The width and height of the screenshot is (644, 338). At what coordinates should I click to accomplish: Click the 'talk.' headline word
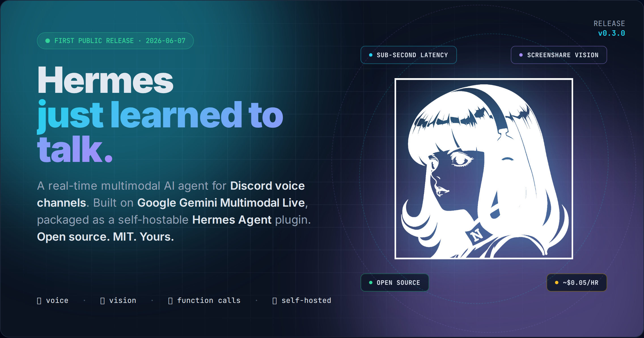75,149
